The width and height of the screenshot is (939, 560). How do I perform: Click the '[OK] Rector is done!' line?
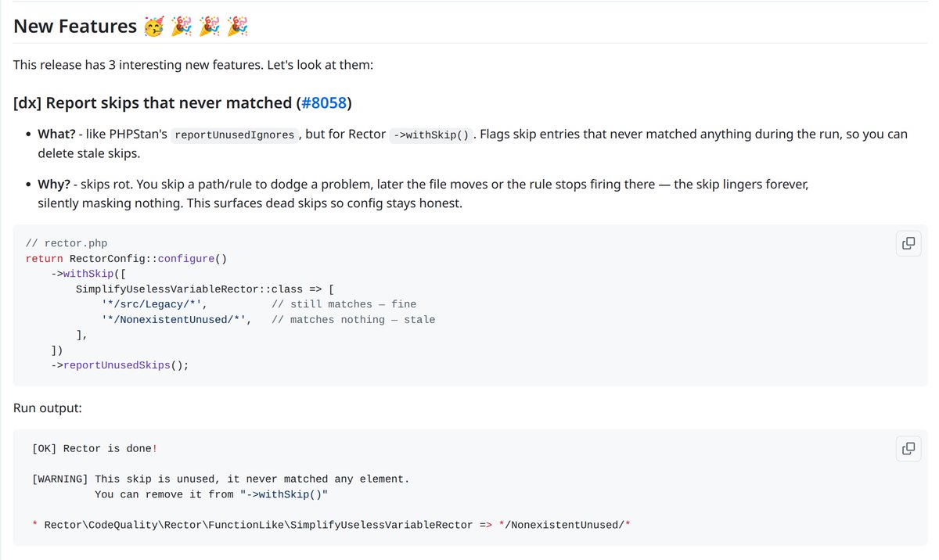95,448
